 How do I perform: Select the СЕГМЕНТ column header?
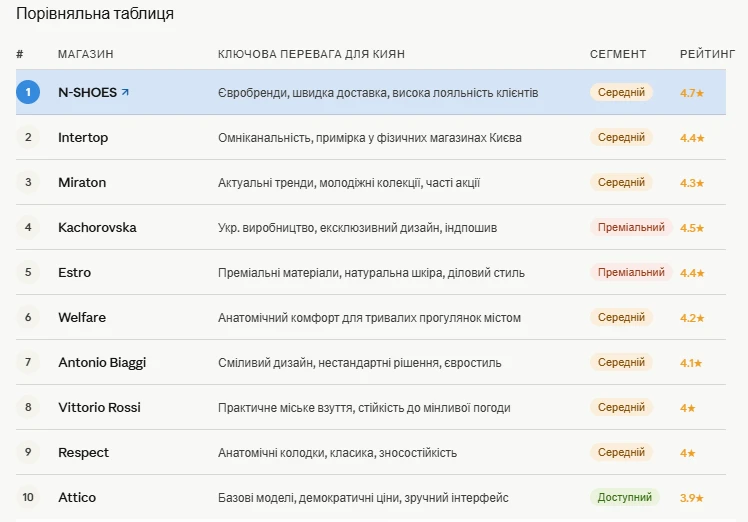click(x=618, y=54)
